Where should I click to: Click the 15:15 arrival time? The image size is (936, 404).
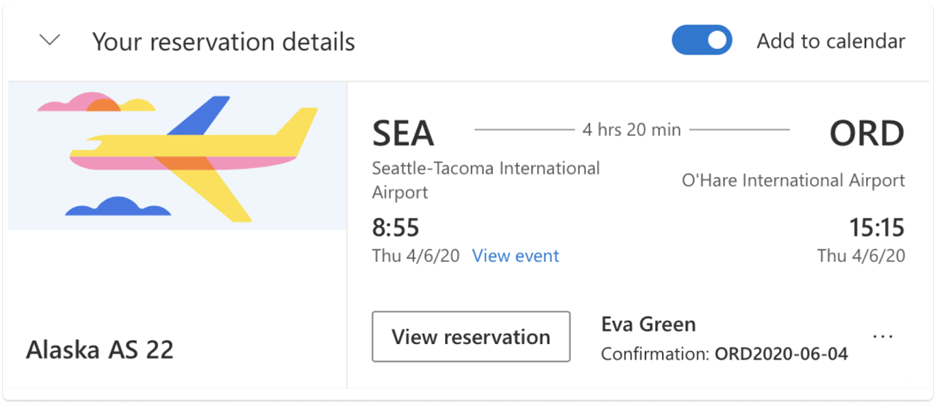875,227
